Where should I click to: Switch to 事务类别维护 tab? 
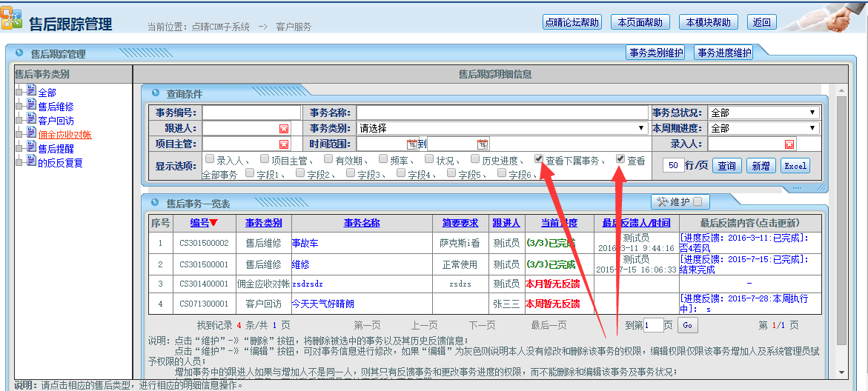coord(656,53)
